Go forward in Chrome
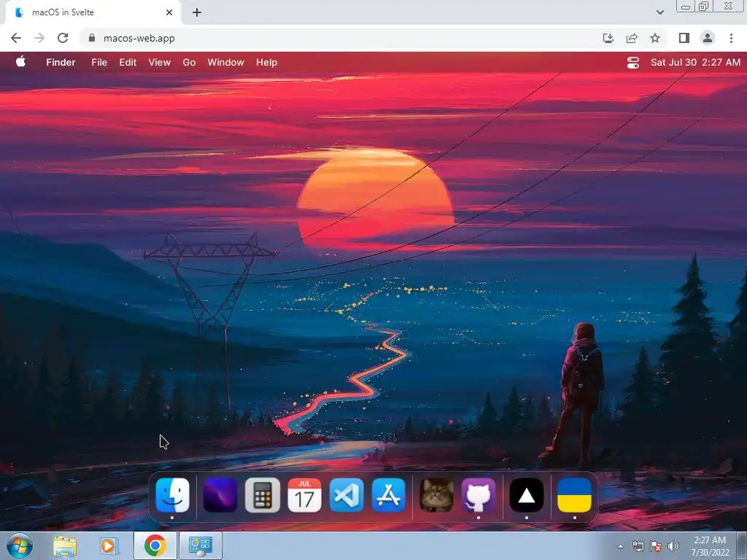Viewport: 747px width, 560px height. 39,38
